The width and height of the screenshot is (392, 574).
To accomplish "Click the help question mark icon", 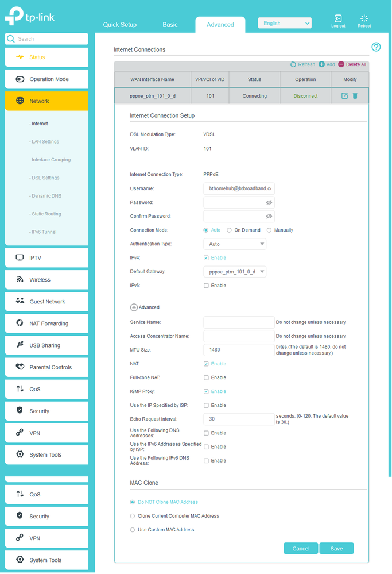I will pyautogui.click(x=376, y=47).
